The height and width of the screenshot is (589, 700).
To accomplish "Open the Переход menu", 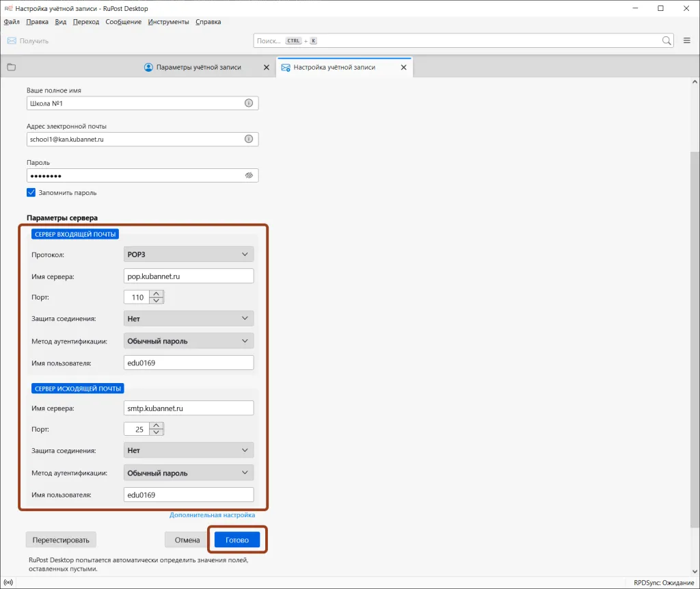I will pyautogui.click(x=86, y=22).
